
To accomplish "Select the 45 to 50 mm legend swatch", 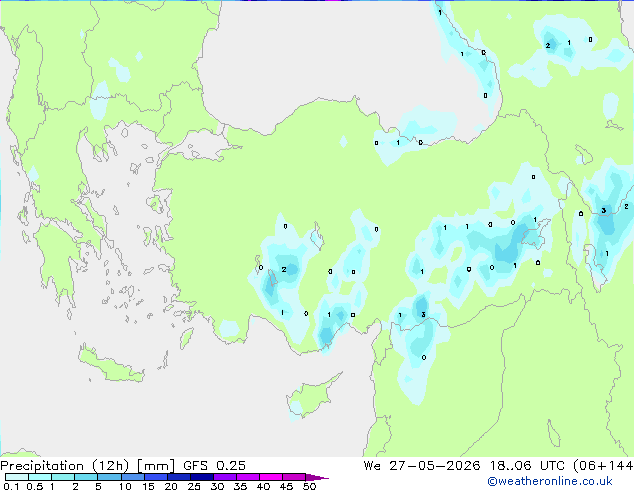I will coord(294,477).
